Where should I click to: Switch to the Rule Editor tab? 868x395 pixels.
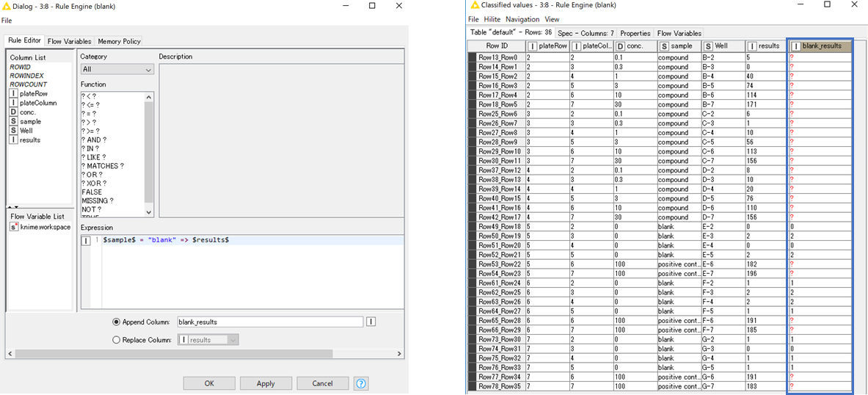(x=25, y=41)
